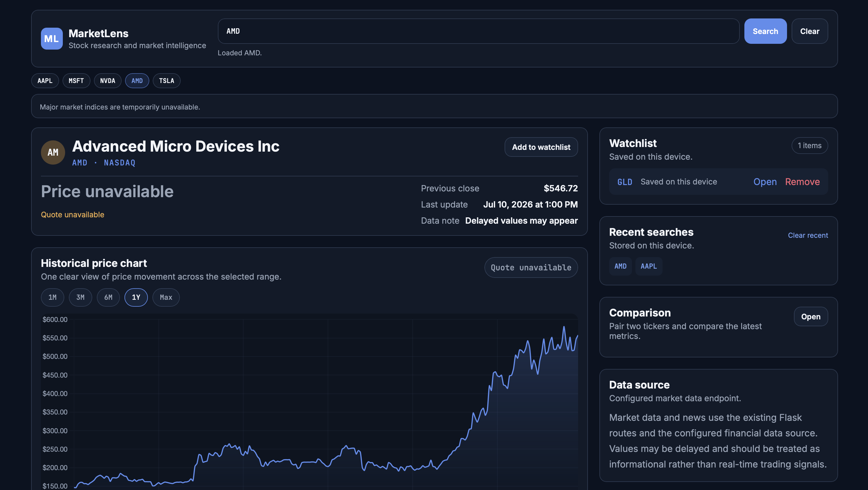The image size is (868, 490).
Task: Open the Comparison panel
Action: [x=811, y=316]
